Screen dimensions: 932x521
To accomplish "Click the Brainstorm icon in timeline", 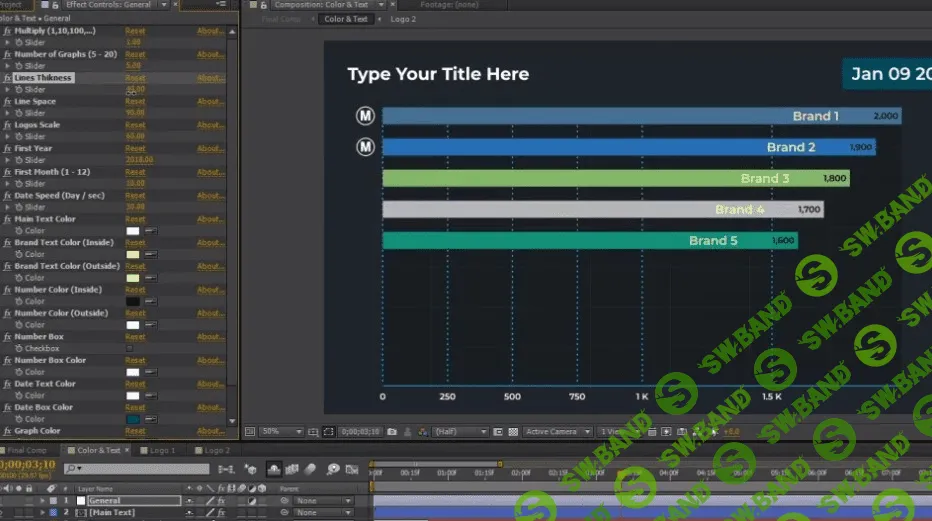I will pyautogui.click(x=333, y=469).
